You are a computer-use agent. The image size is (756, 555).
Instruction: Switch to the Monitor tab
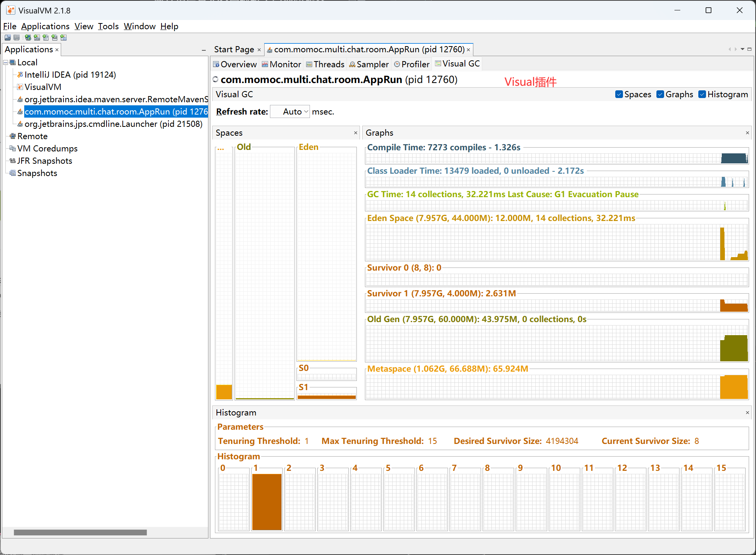click(281, 64)
